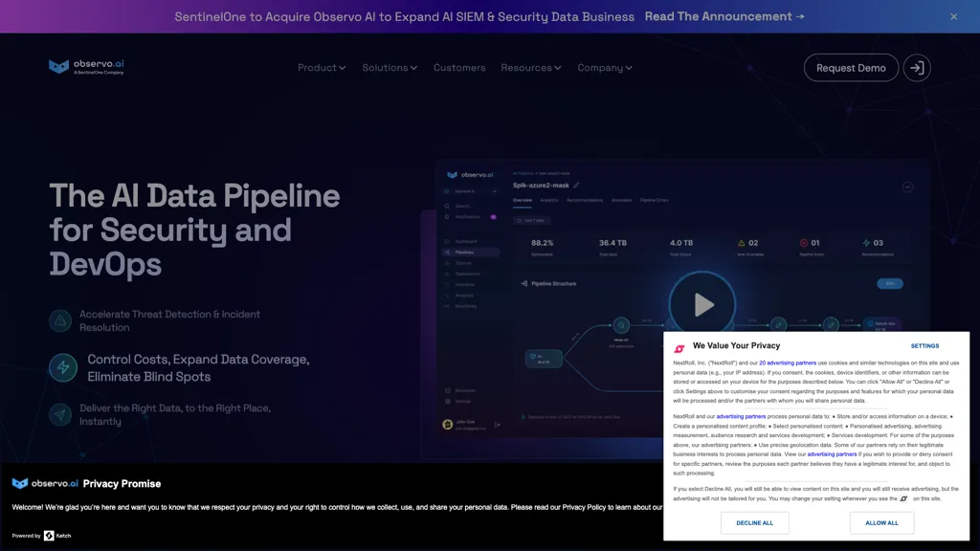This screenshot has width=980, height=551.
Task: Click the 36.4 TB total input stat
Action: (x=612, y=247)
